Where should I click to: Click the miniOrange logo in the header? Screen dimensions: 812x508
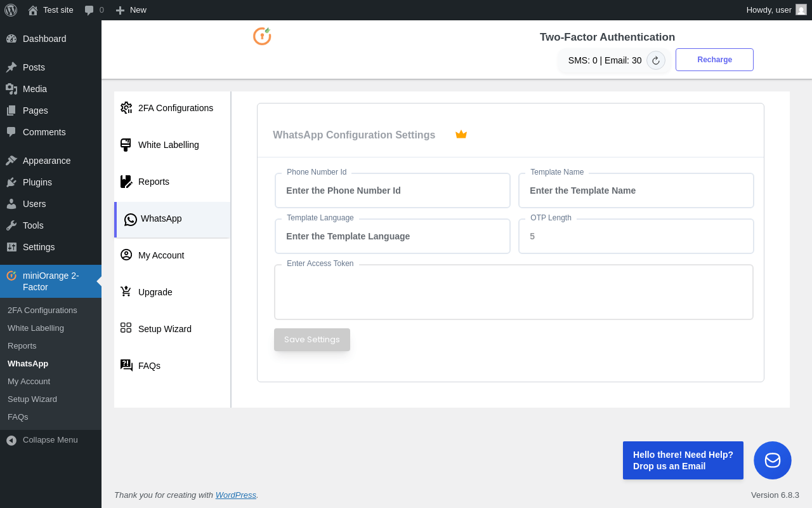[262, 36]
